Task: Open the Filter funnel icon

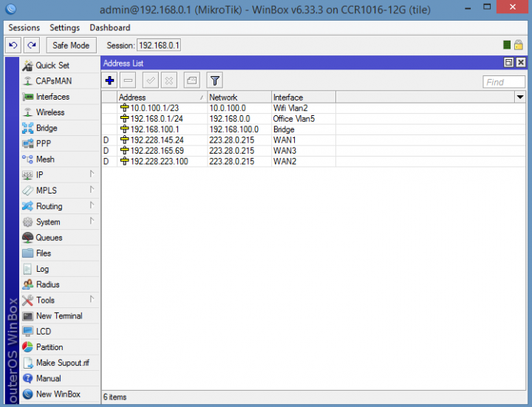Action: (x=215, y=81)
